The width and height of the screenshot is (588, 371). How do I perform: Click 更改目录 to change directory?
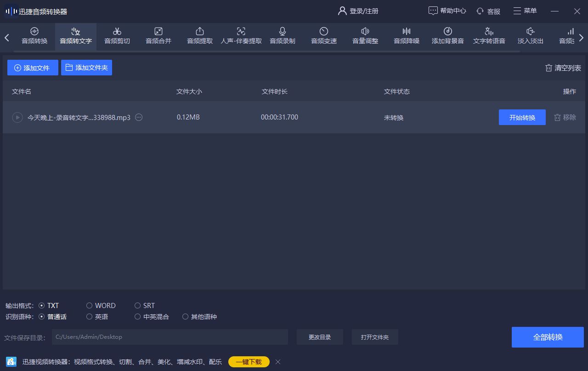[320, 337]
